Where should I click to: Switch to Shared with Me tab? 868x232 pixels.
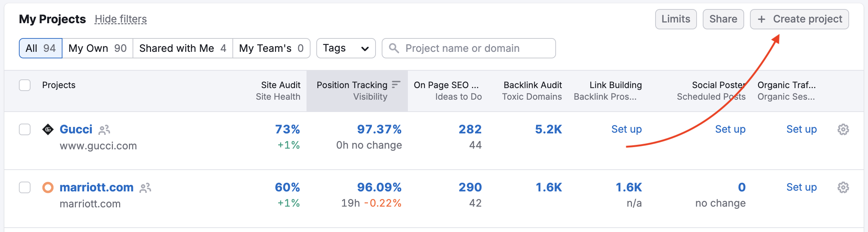(x=183, y=48)
